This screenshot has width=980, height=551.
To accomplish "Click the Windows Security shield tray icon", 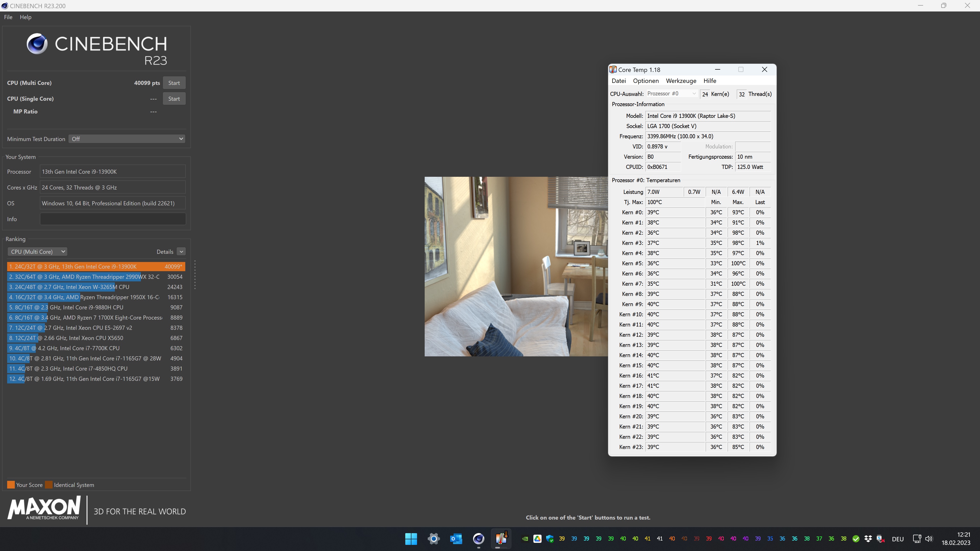I will pyautogui.click(x=549, y=539).
